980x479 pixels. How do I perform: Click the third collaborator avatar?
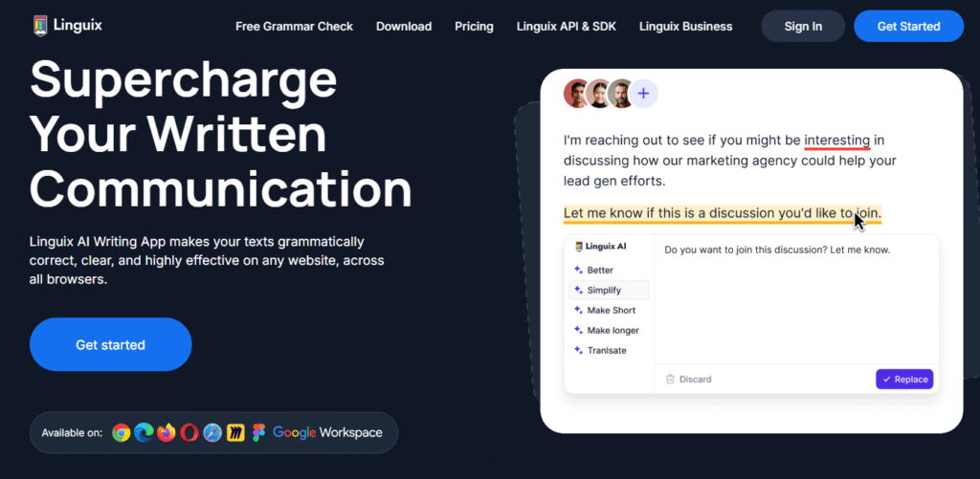pyautogui.click(x=620, y=95)
